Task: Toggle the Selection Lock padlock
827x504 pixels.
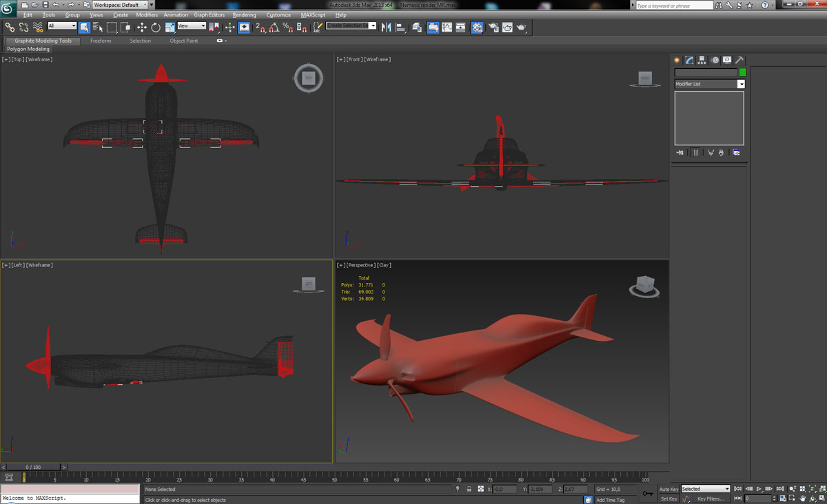Action: [469, 489]
